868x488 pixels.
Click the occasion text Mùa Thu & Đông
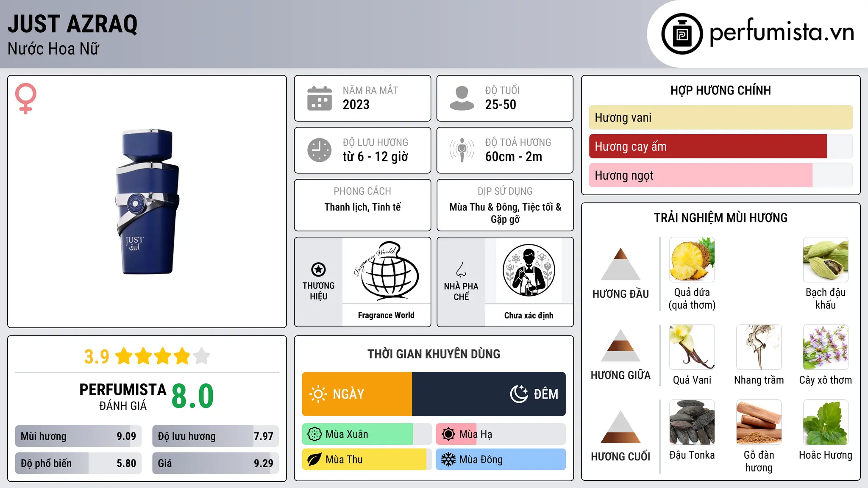pos(484,207)
